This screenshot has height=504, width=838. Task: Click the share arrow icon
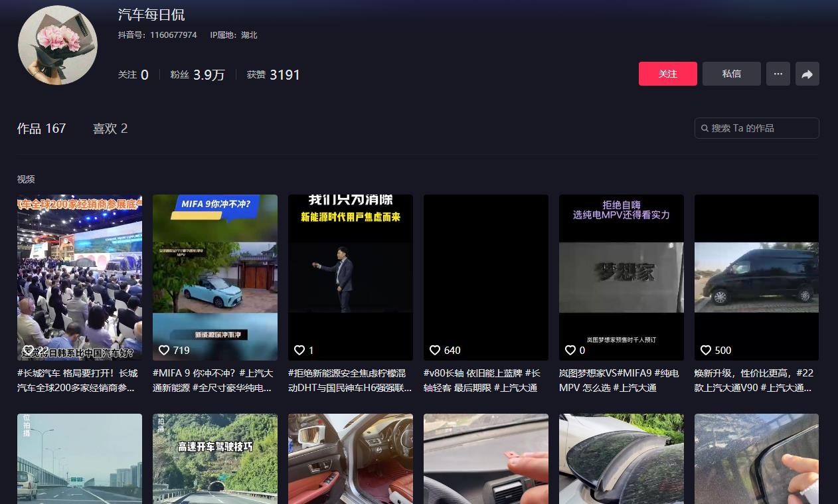(807, 74)
